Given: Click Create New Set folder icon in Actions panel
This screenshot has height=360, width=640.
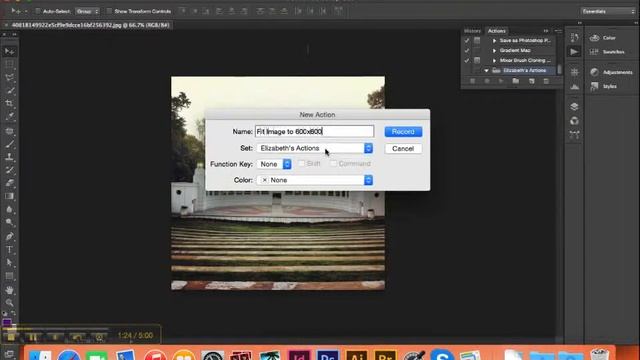Looking at the screenshot, I should coord(516,81).
